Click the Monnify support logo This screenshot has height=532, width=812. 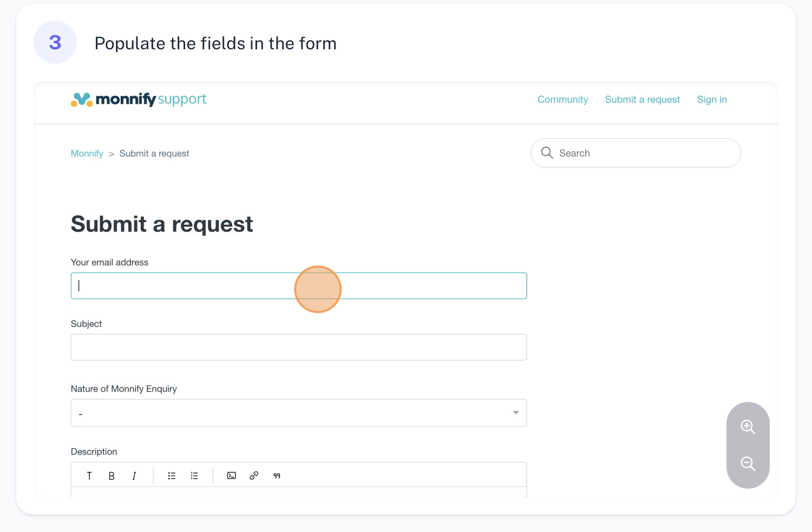139,99
